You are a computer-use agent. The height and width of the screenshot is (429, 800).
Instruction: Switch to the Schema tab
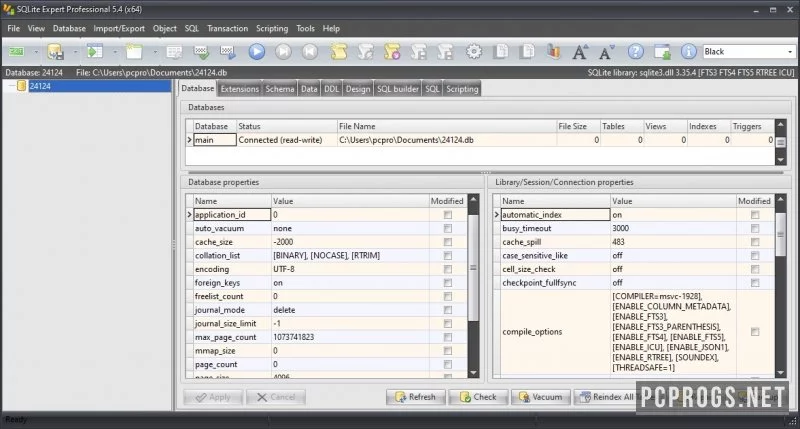(280, 89)
